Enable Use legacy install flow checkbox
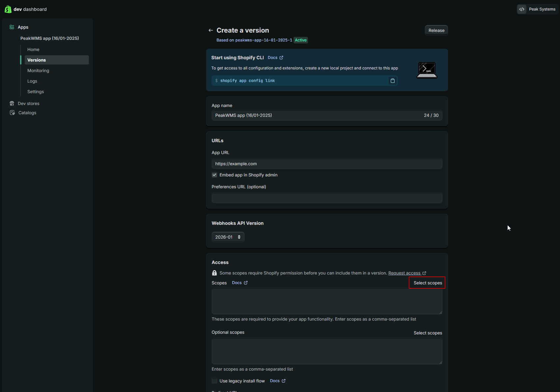Viewport: 560px width, 392px height. click(x=214, y=381)
